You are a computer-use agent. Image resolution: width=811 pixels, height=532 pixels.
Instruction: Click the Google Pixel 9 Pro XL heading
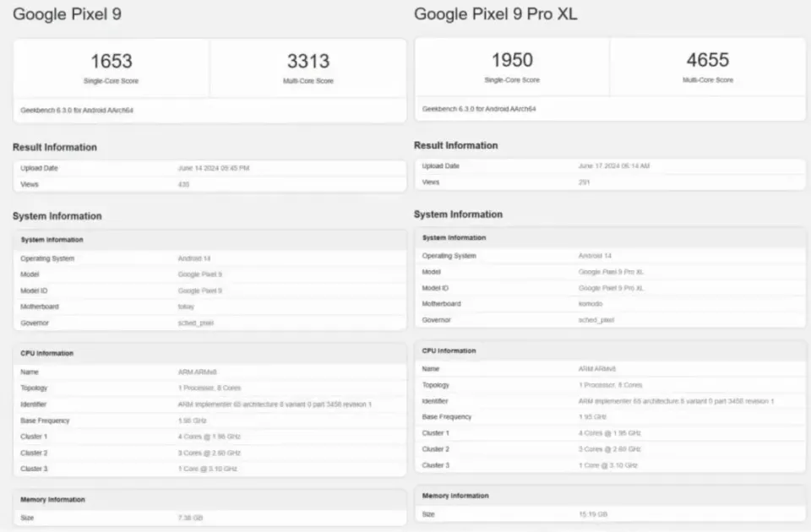click(496, 14)
